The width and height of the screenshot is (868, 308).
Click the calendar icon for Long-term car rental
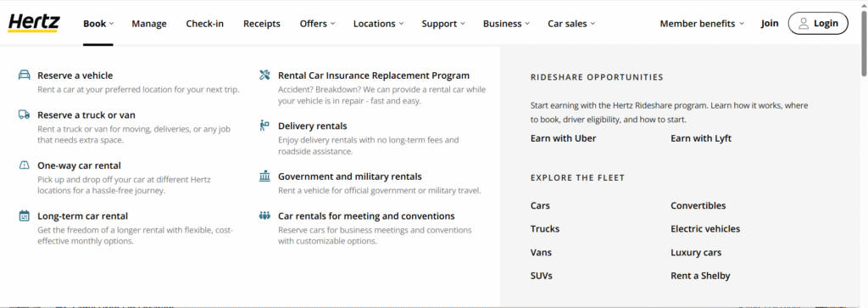(25, 216)
